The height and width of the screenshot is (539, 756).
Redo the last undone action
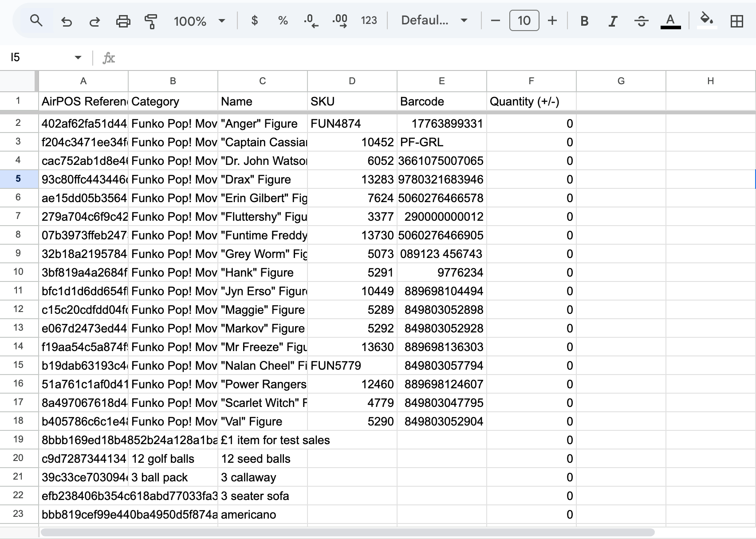point(94,21)
